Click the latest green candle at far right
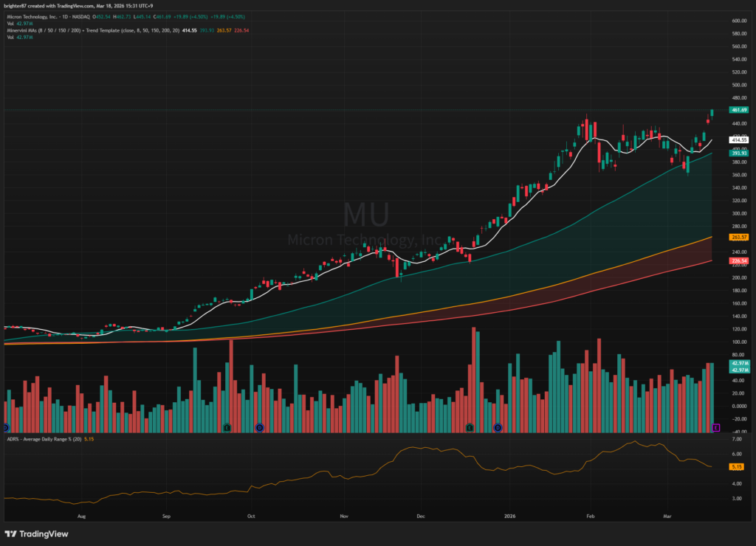Image resolution: width=756 pixels, height=546 pixels. [x=712, y=113]
